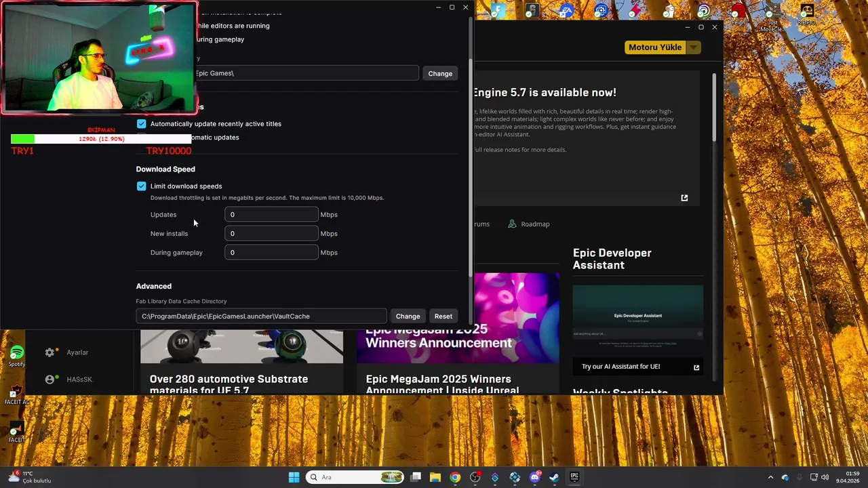Open Over 280 automotive Substrate materials article
This screenshot has width=868, height=488.
(x=229, y=384)
